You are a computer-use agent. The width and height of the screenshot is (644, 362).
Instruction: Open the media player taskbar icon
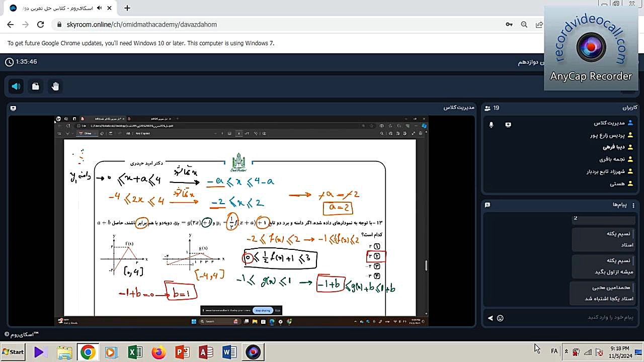[111, 352]
